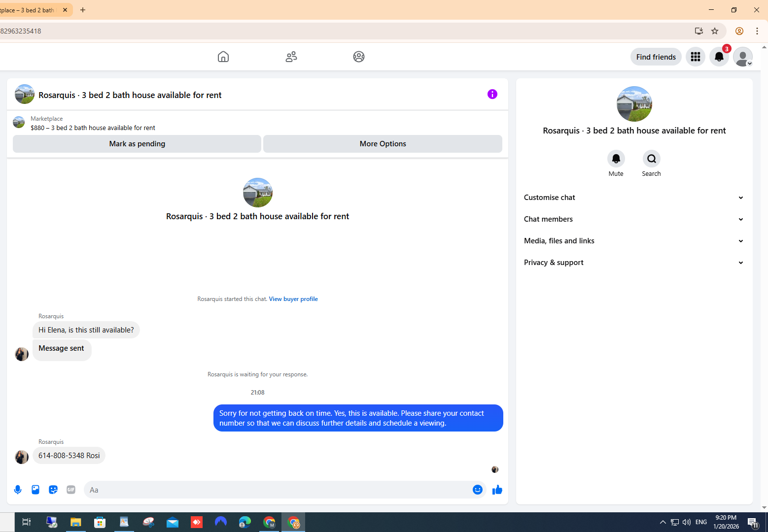Open the Chrome profile icon
Viewport: 768px width, 532px height.
click(739, 31)
